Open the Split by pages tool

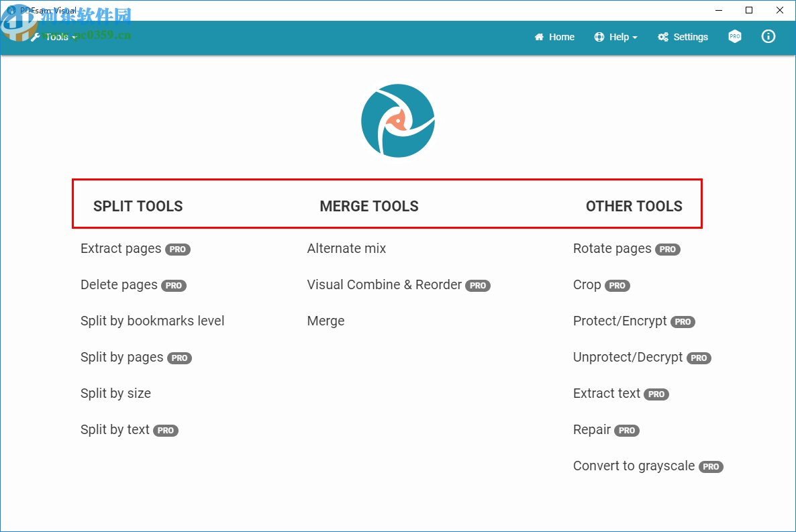(x=122, y=358)
